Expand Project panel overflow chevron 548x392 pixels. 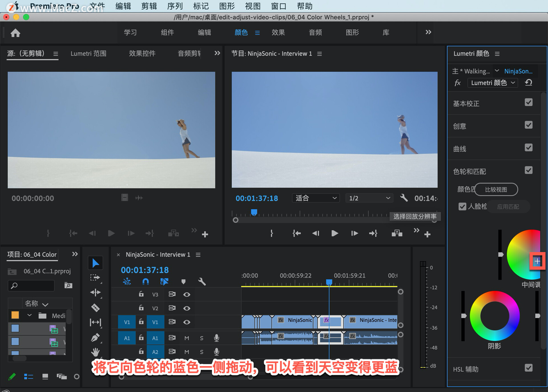pos(75,254)
